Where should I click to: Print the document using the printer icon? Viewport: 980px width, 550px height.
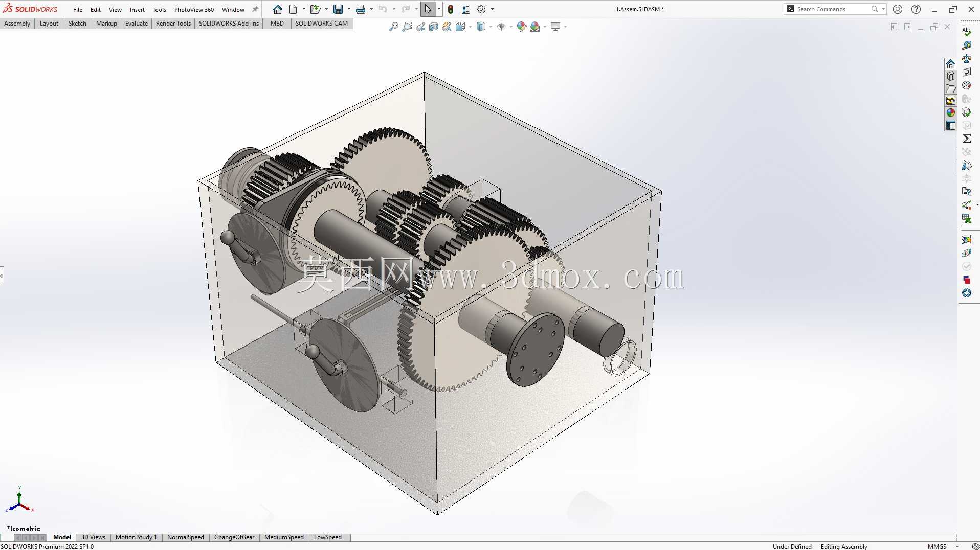pos(361,9)
